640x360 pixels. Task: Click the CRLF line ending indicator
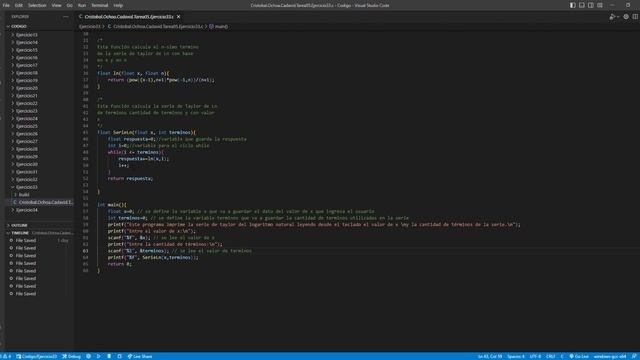tap(551, 356)
